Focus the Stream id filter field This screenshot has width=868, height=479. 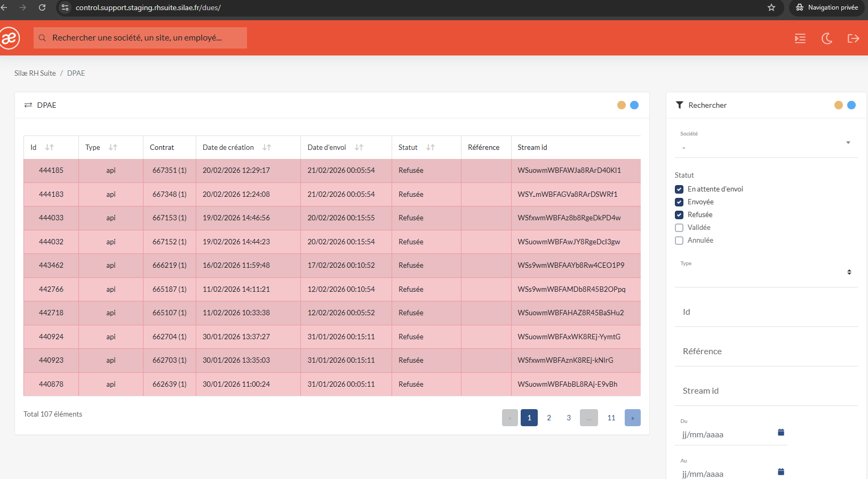[766, 391]
